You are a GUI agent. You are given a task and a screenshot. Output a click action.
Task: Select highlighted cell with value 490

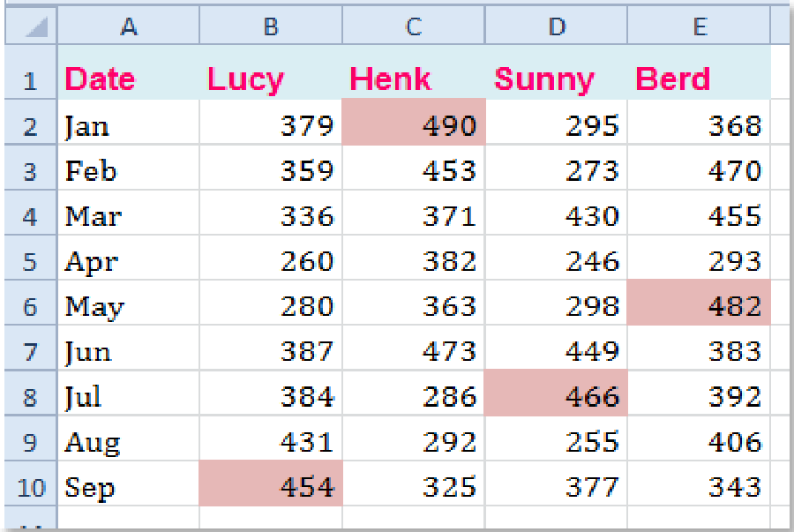(x=414, y=122)
